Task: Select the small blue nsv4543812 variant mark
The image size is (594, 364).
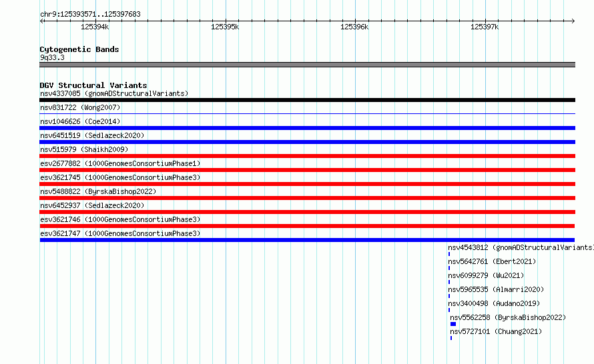Action: [449, 254]
